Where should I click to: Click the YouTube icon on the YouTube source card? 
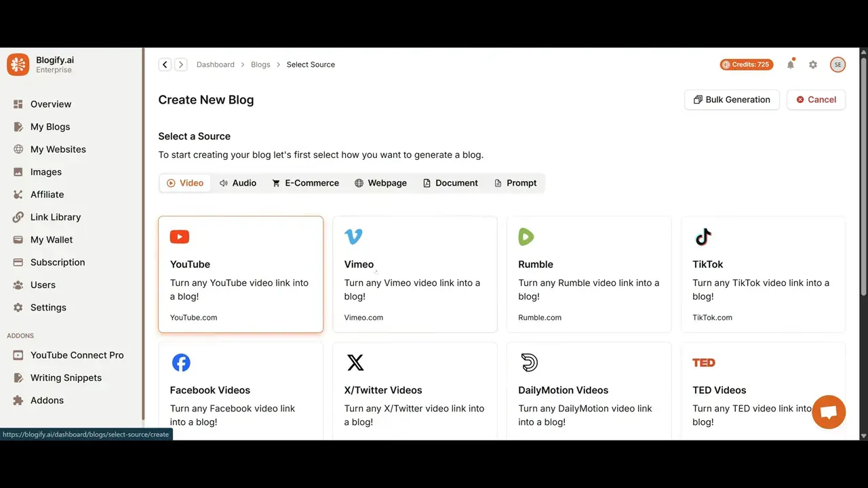179,237
